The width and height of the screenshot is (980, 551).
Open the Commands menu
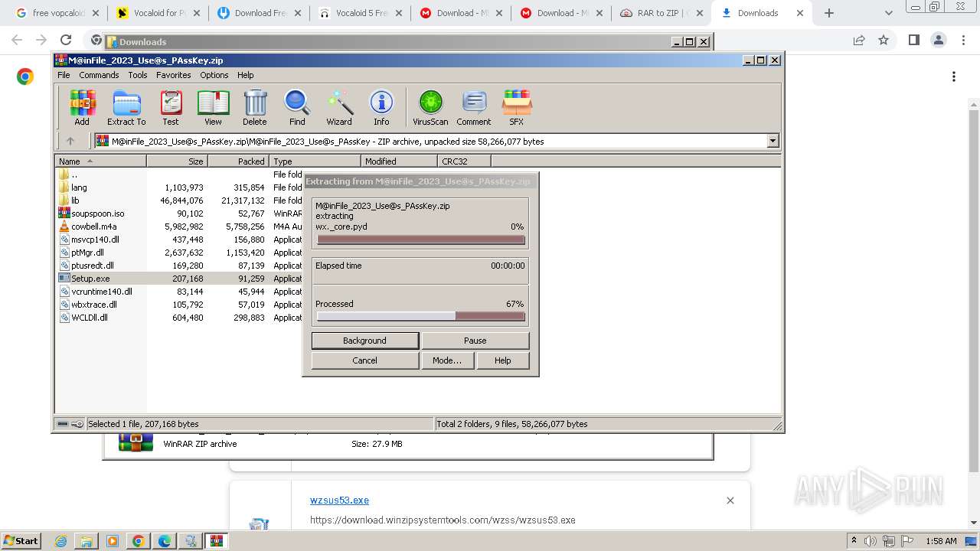tap(99, 75)
